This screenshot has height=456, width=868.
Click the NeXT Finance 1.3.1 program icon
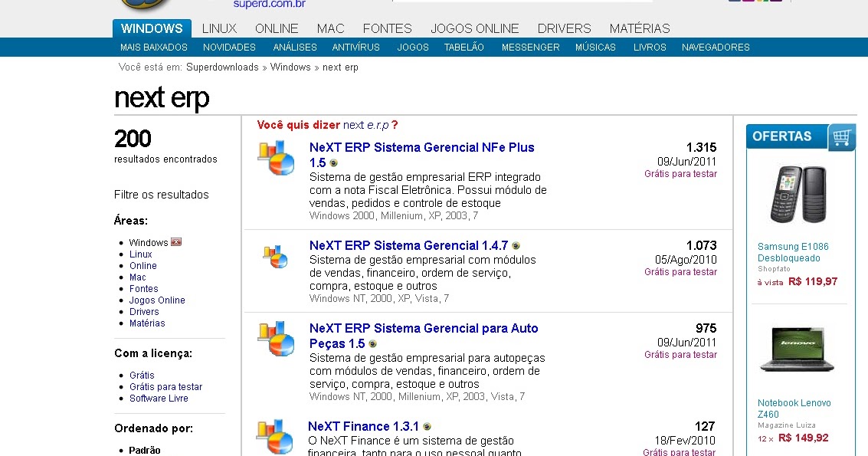coord(276,435)
